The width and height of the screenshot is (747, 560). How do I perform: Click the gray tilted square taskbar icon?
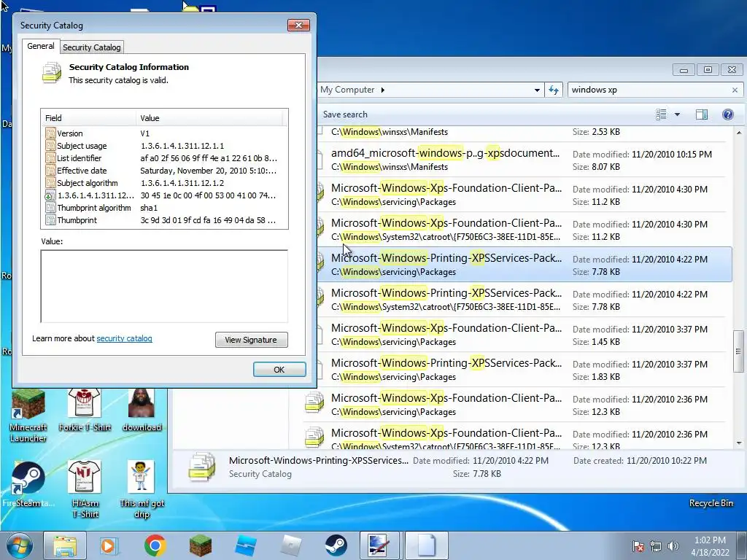(291, 545)
